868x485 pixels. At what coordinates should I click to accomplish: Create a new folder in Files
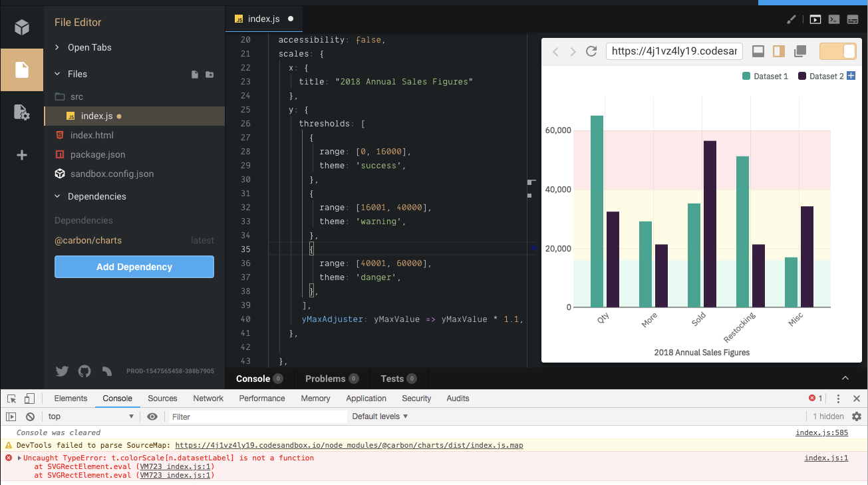pos(210,75)
